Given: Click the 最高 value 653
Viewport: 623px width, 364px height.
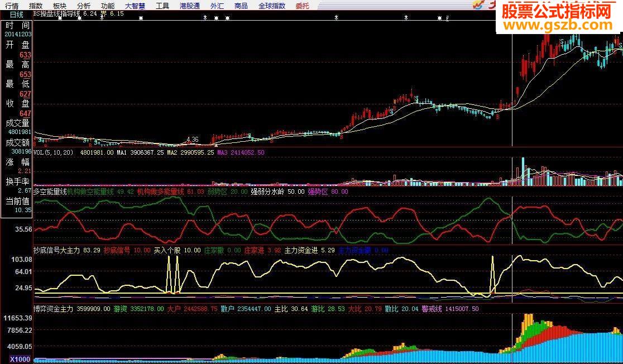Looking at the screenshot, I should point(25,74).
